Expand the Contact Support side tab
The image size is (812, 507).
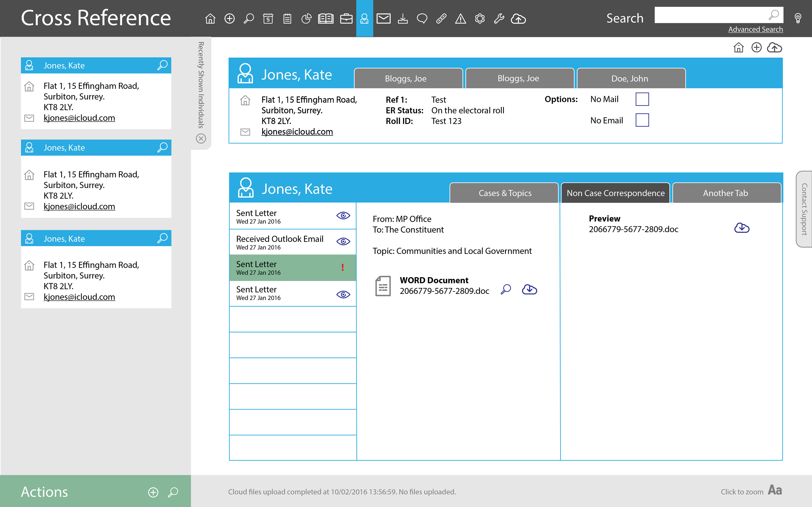click(804, 209)
